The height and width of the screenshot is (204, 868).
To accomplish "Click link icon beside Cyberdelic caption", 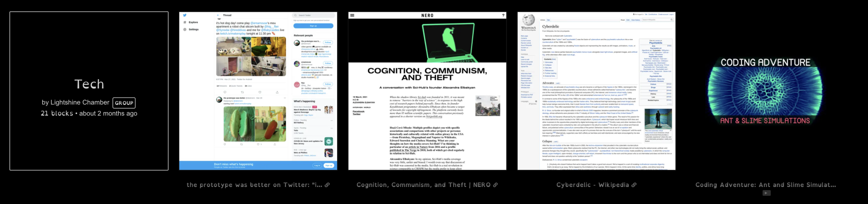I will (x=634, y=185).
